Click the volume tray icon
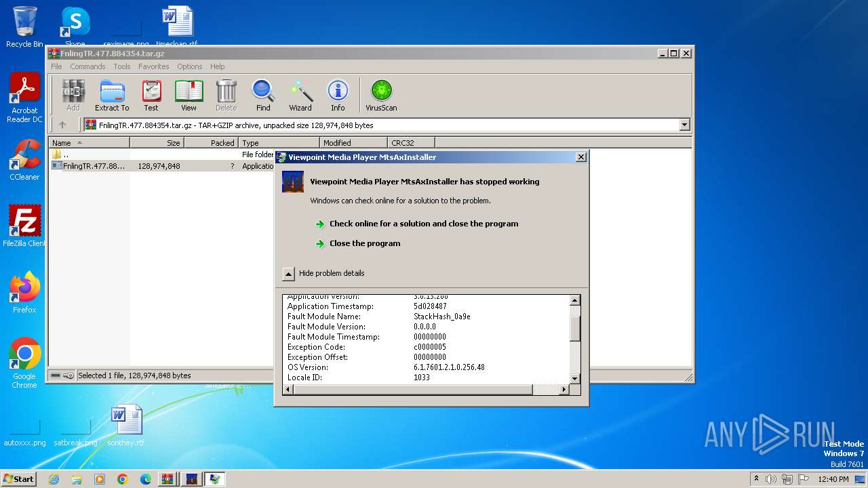The width and height of the screenshot is (868, 488). (x=771, y=479)
